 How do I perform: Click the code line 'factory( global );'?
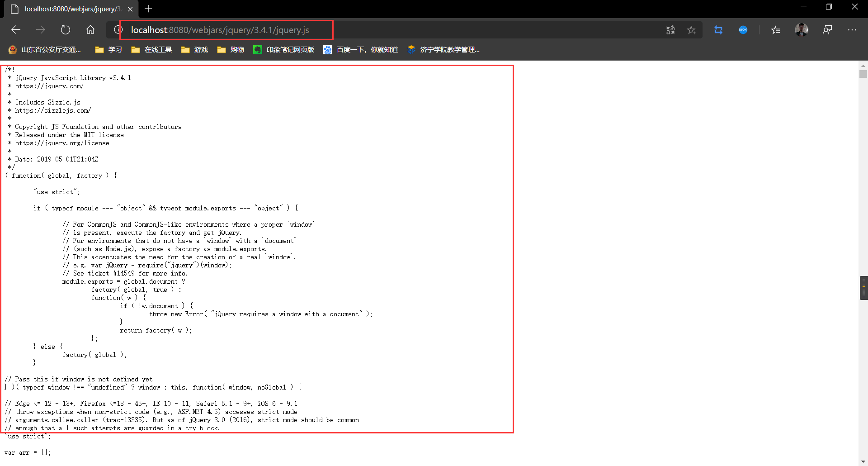[94, 355]
